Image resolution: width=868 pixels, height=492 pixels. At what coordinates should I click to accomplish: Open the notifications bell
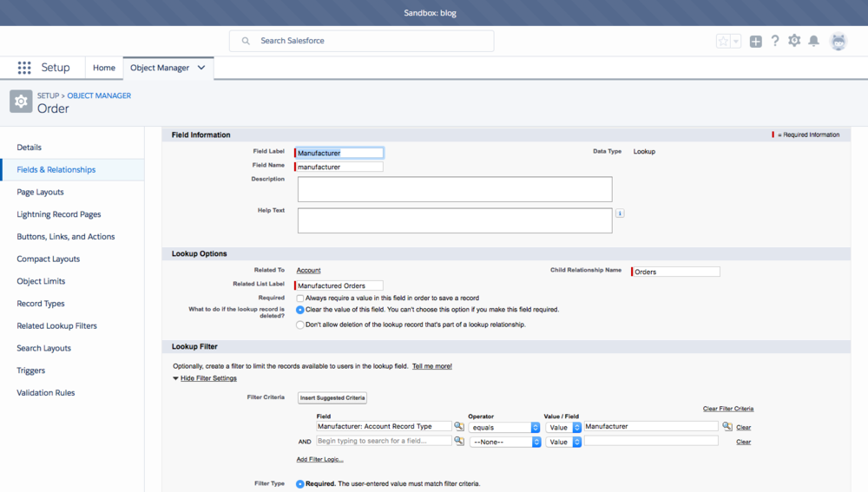pos(814,41)
